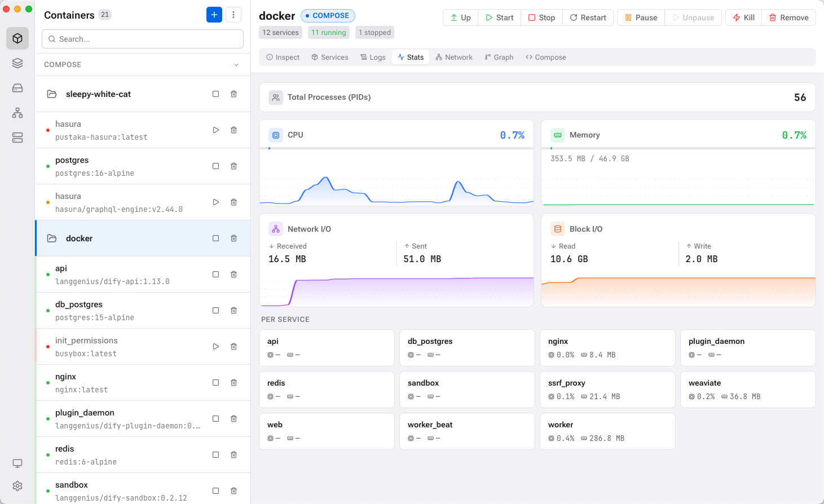Restart the docker compose stack
Screen dimensions: 824x504
click(588, 17)
